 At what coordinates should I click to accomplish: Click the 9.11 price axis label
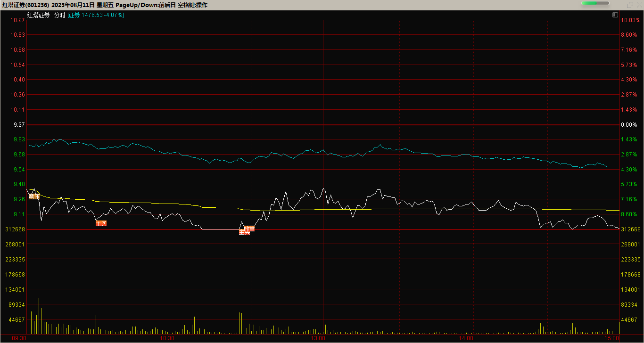click(20, 214)
